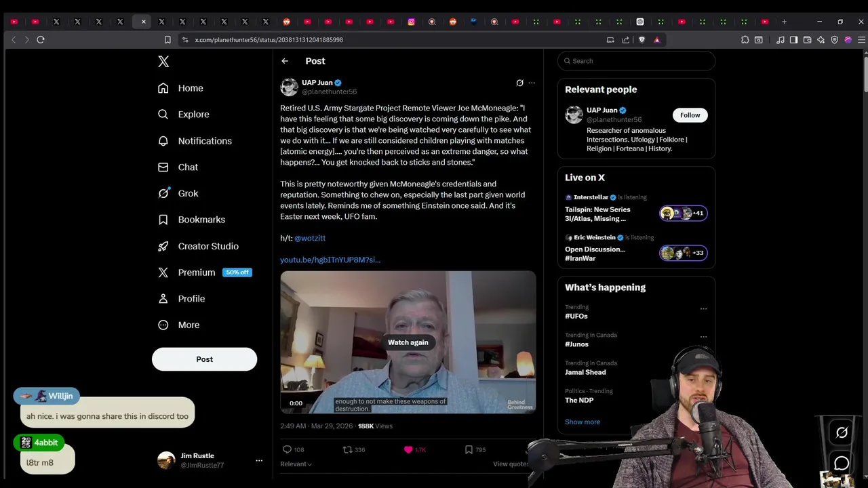Switch to the Instagram browser tab
Screen dimensions: 868x488
[411, 22]
